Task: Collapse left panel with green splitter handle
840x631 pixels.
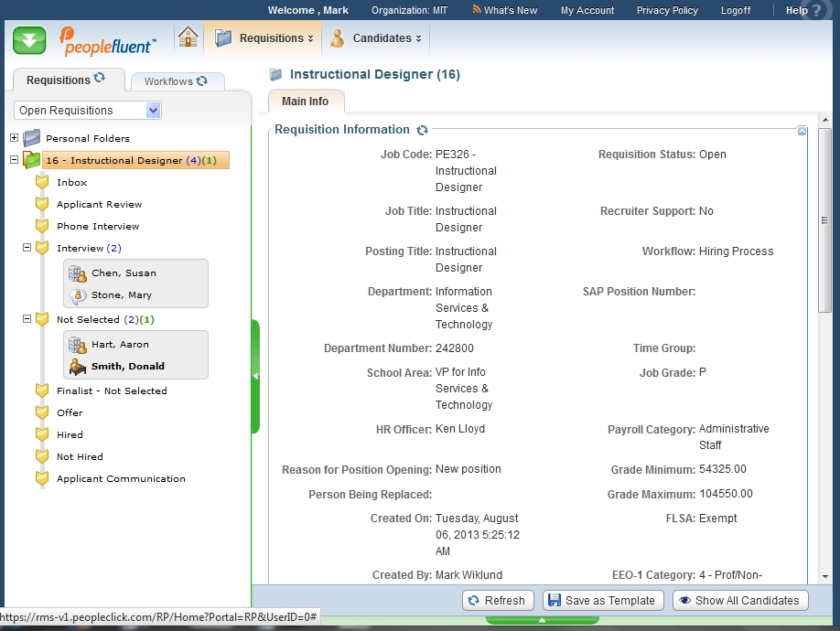Action: pos(255,376)
